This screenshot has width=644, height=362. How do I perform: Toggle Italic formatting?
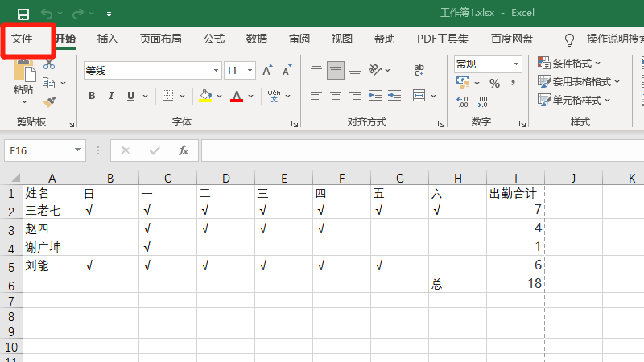click(111, 96)
